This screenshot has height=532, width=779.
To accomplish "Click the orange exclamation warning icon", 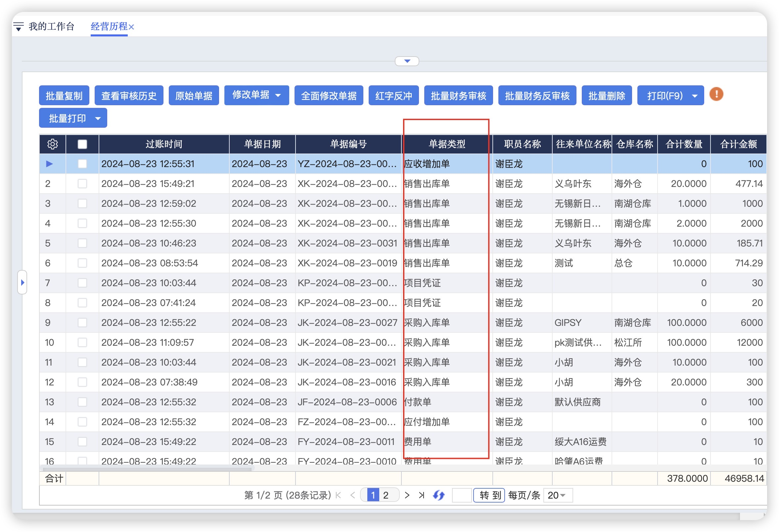I will point(716,94).
